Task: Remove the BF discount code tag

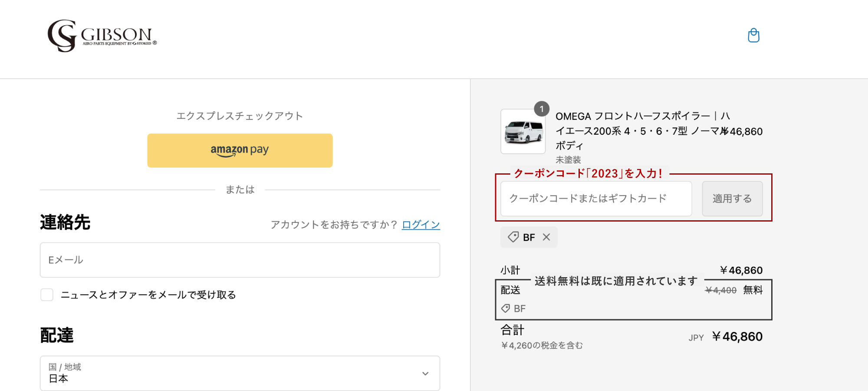Action: [546, 237]
